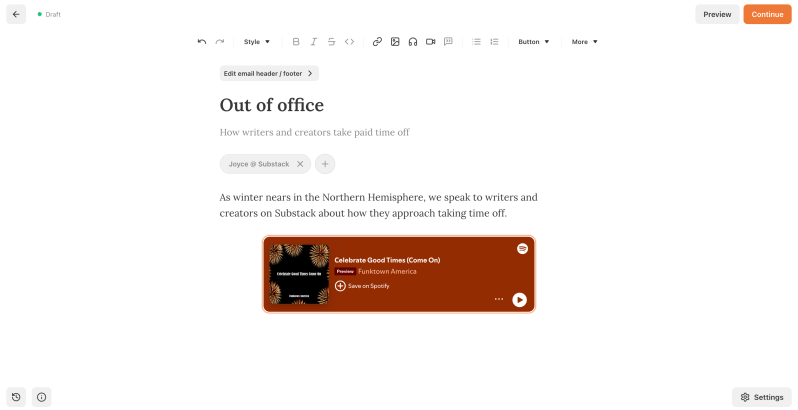Insert a link
The image size is (798, 410).
pyautogui.click(x=377, y=42)
